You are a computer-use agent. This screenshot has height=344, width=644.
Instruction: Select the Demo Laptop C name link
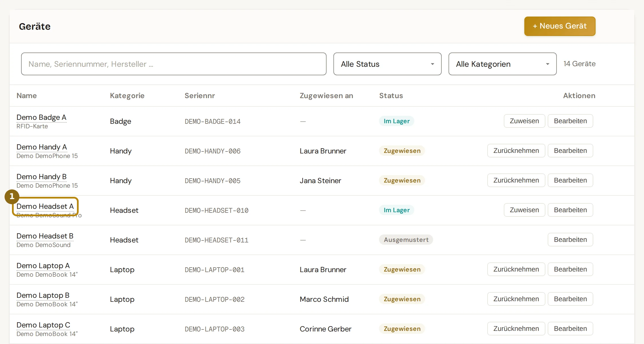coord(43,325)
